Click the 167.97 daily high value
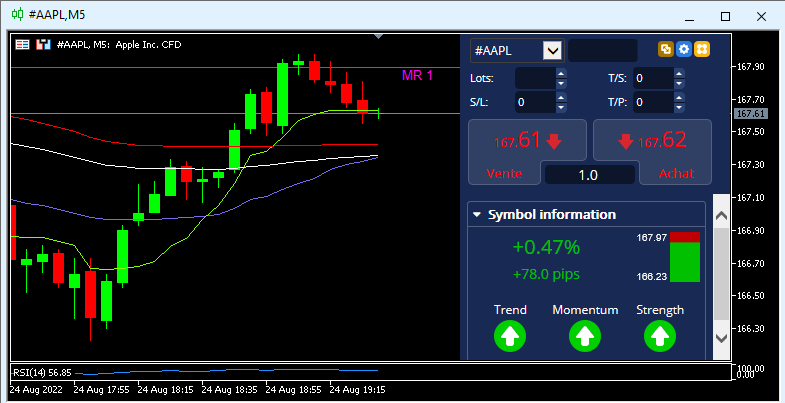785x403 pixels. pos(652,237)
